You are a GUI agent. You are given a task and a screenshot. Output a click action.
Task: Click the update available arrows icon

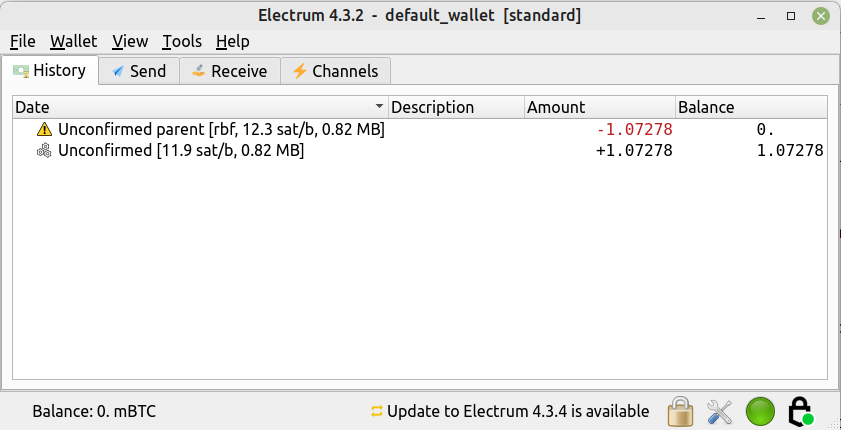(x=377, y=412)
